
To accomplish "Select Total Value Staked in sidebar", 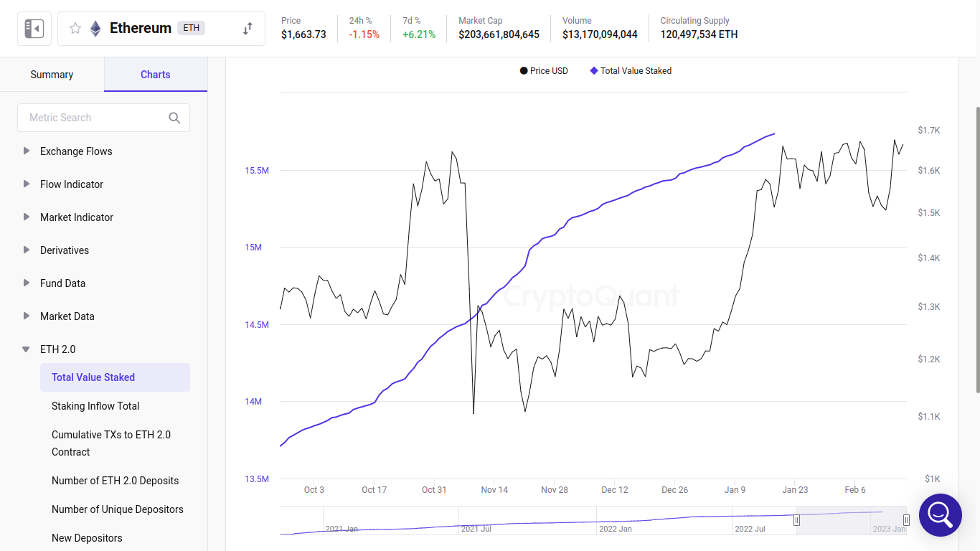I will click(x=93, y=377).
